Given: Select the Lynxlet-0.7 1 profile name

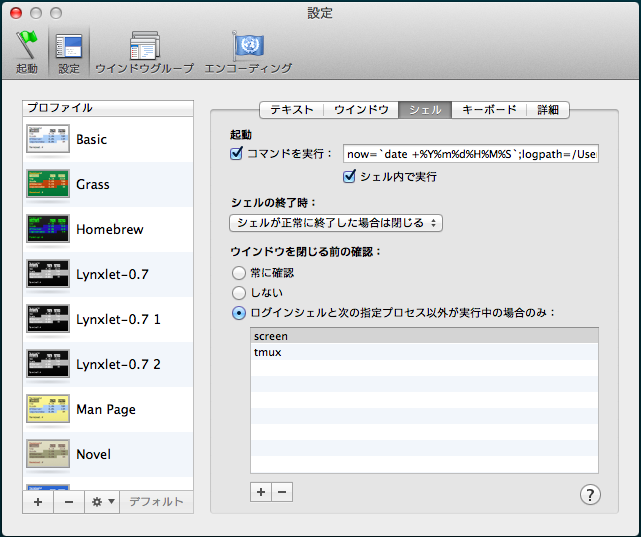Looking at the screenshot, I should [119, 319].
